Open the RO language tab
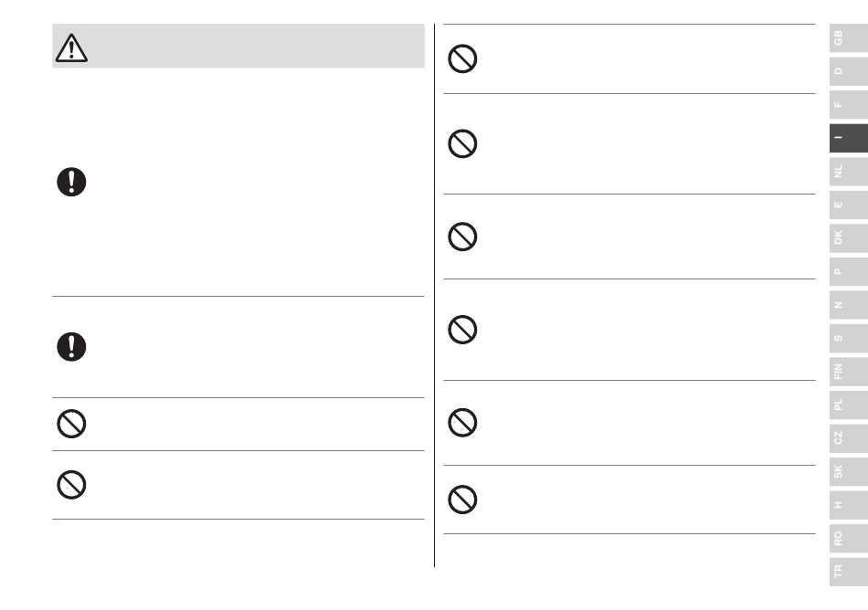Screen dimensions: 868x610 point(849,538)
